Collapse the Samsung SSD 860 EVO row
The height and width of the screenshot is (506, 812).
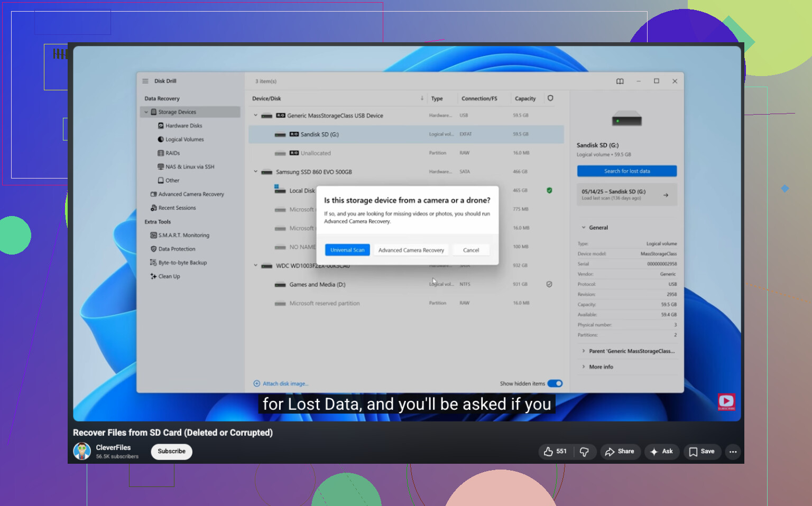[x=255, y=172]
